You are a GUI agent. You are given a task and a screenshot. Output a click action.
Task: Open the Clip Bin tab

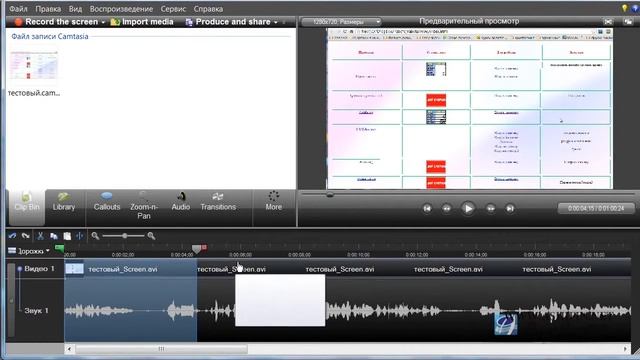click(27, 207)
